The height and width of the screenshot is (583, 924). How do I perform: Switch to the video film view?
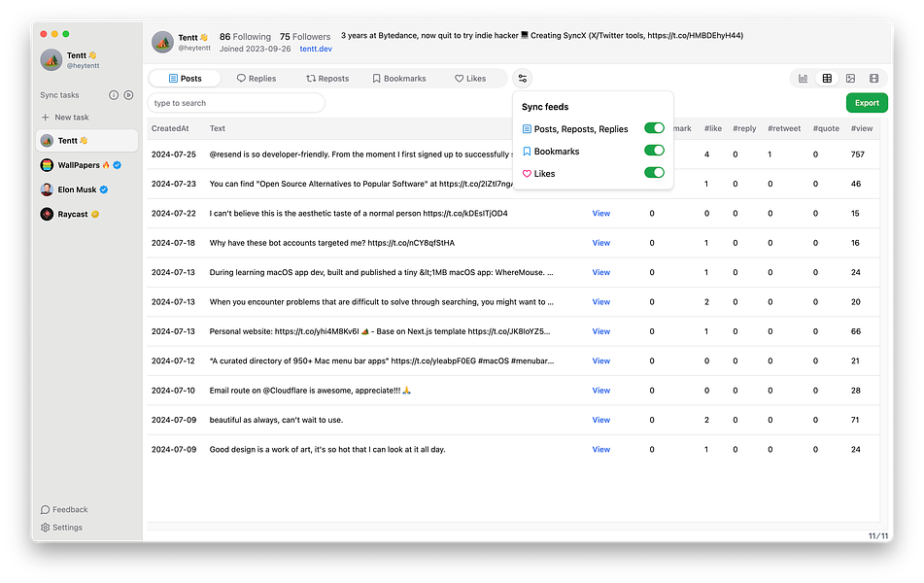pyautogui.click(x=873, y=79)
